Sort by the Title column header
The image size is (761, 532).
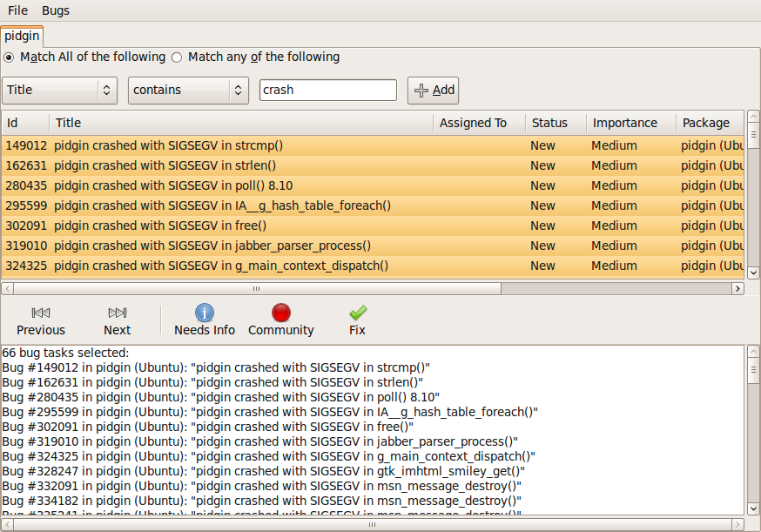point(241,123)
